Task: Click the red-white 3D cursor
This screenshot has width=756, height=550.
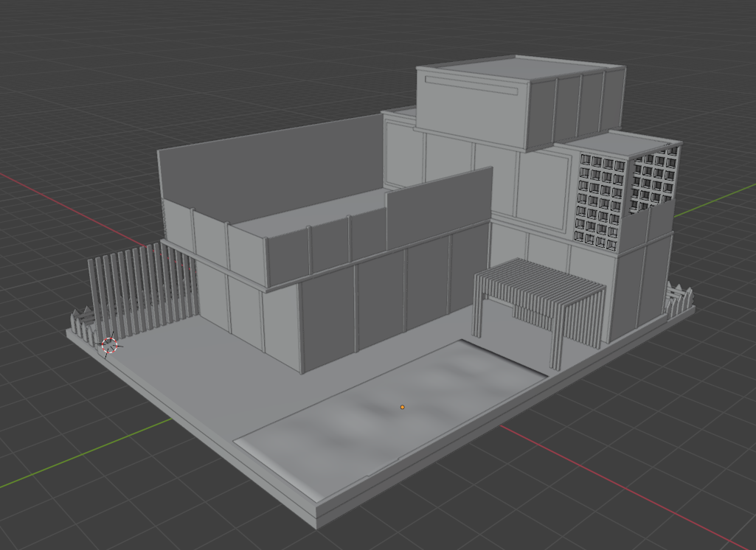Action: 110,345
